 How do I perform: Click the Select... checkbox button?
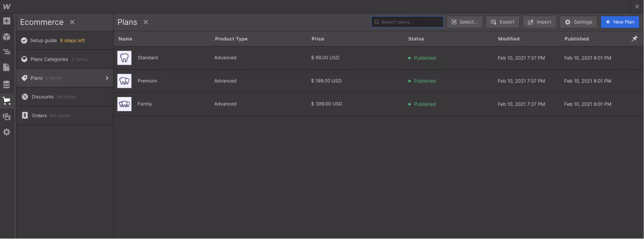tap(465, 22)
